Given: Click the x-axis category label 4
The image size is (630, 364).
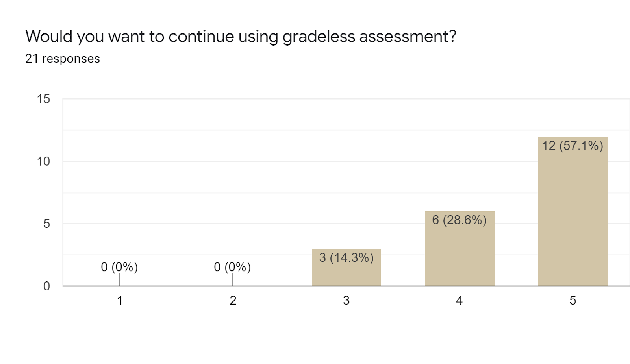Looking at the screenshot, I should pyautogui.click(x=459, y=301).
